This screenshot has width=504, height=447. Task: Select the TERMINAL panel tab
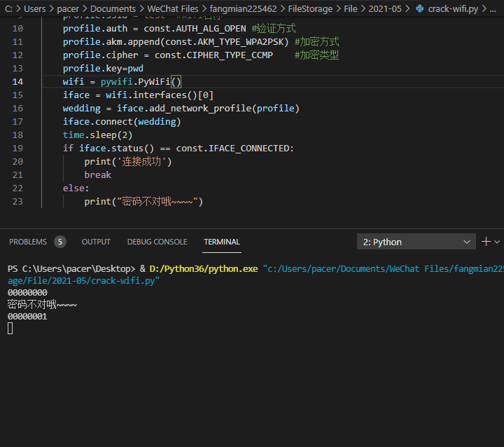tap(222, 242)
